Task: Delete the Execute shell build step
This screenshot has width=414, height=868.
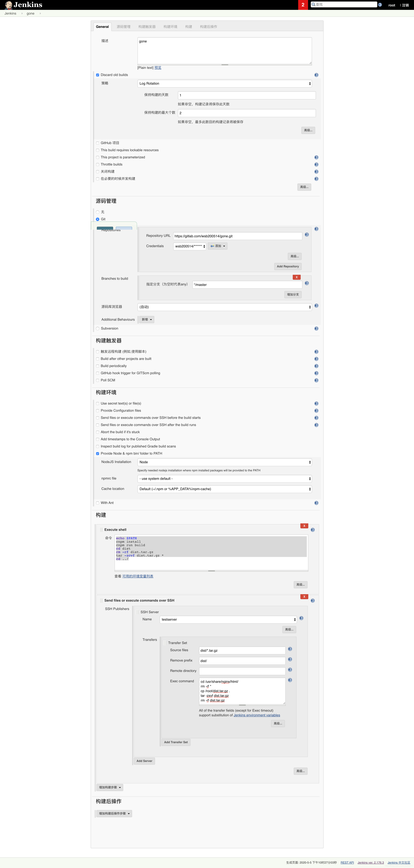Action: (x=304, y=526)
